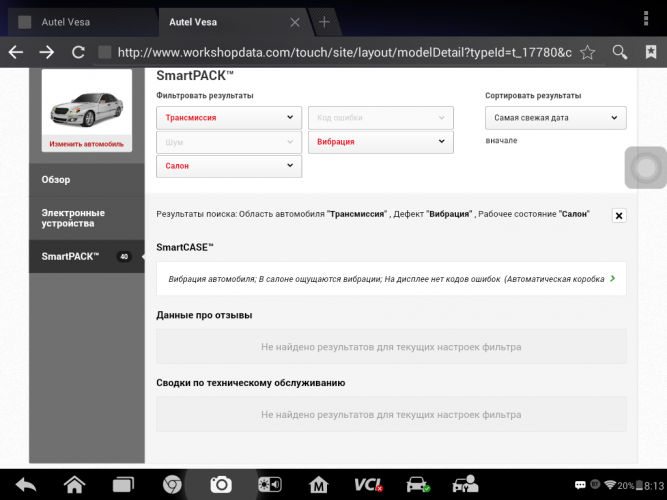Open the Салон filter dropdown
This screenshot has width=667, height=500.
229,166
